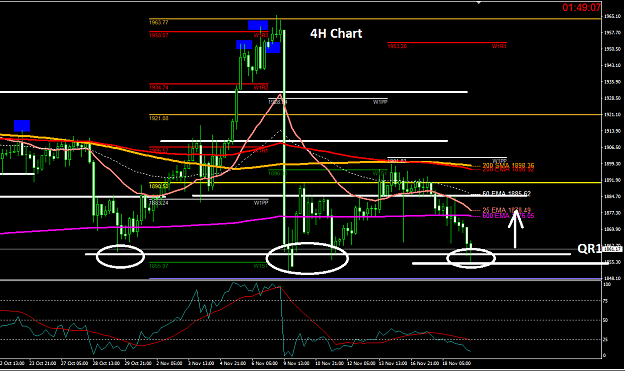Click the 100 level on oscillator scale

607,285
